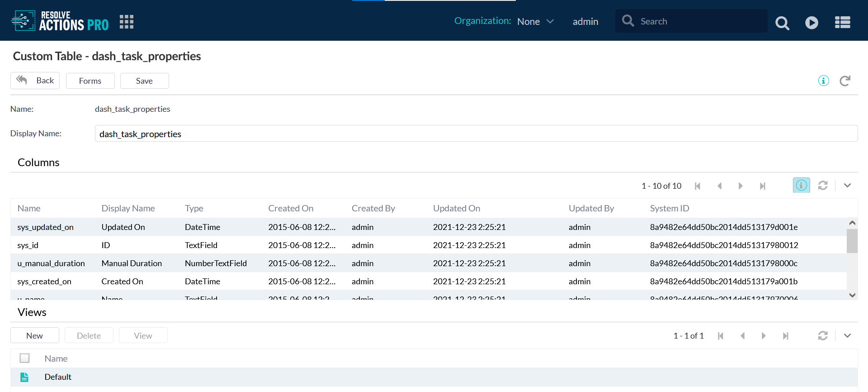Click the New view button
Viewport: 868px width, 392px height.
(x=35, y=336)
